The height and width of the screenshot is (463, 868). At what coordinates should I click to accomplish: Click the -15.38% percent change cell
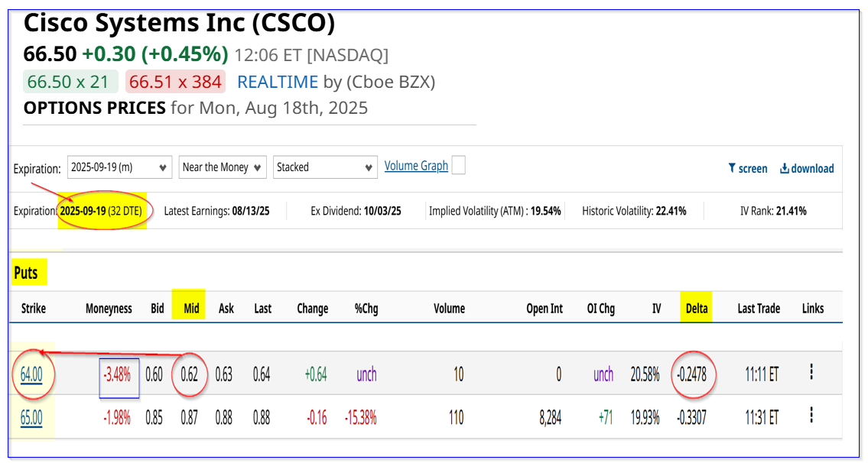coord(360,418)
